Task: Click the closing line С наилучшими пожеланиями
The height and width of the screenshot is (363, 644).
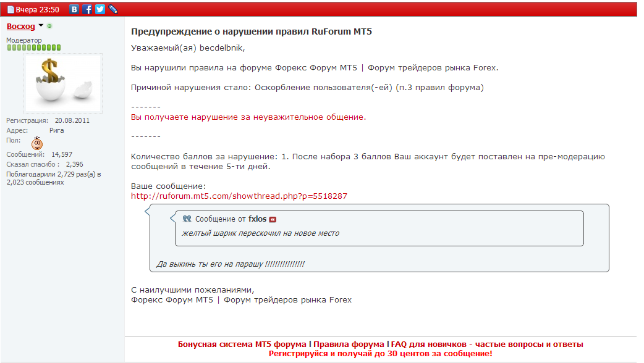Action: 193,290
